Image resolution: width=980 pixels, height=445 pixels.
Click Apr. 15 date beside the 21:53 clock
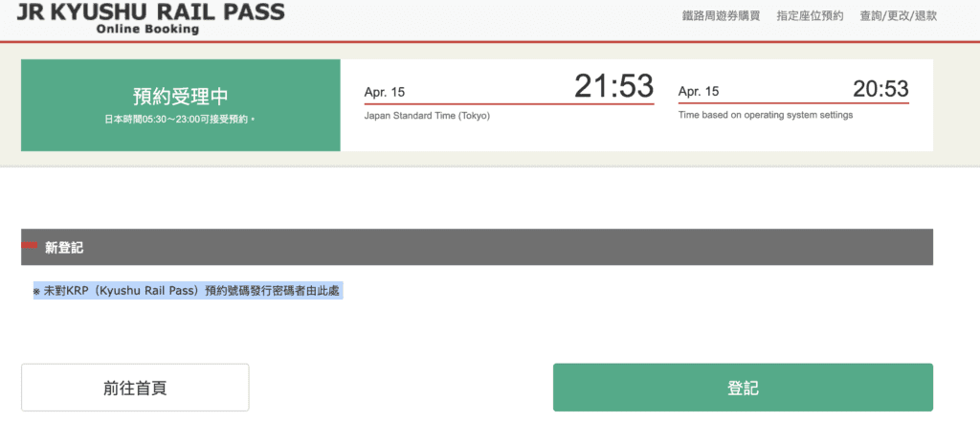[x=385, y=92]
